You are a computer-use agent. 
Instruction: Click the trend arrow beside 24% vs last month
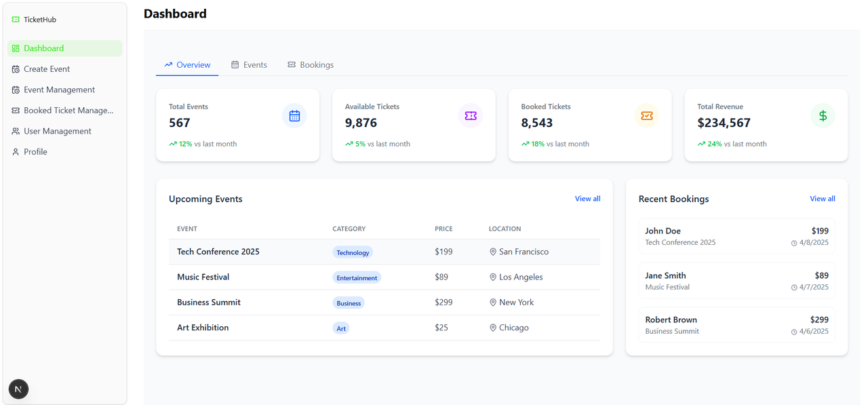click(702, 144)
